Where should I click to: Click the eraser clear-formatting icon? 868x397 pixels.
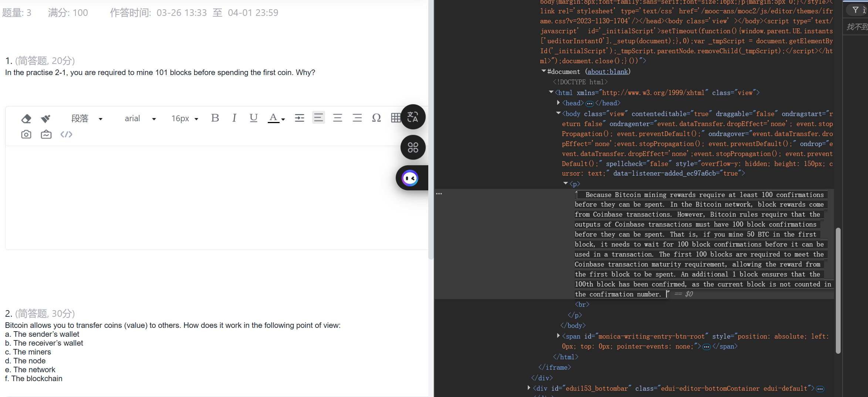[x=26, y=118]
